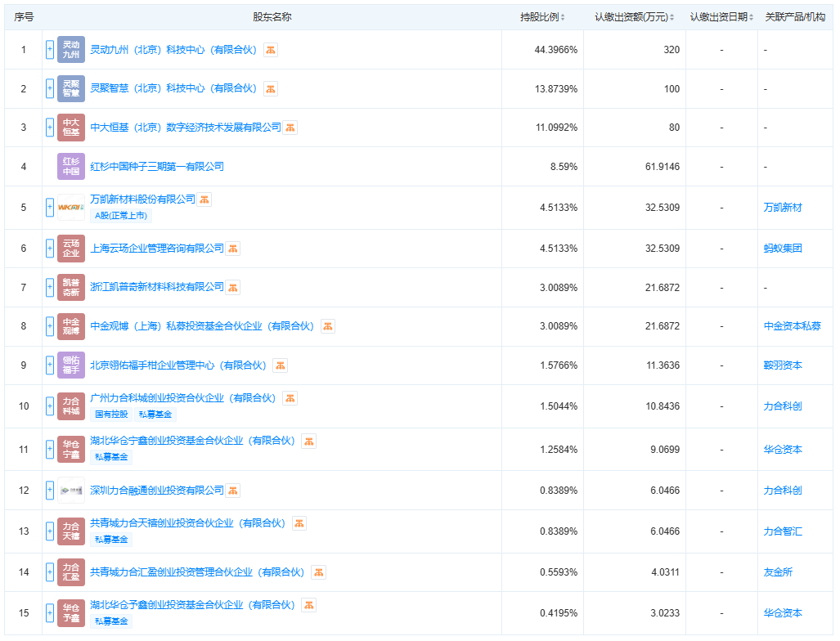
Task: Open 灵动九州（北京）科技中心（有限合伙） company link
Action: (x=173, y=50)
